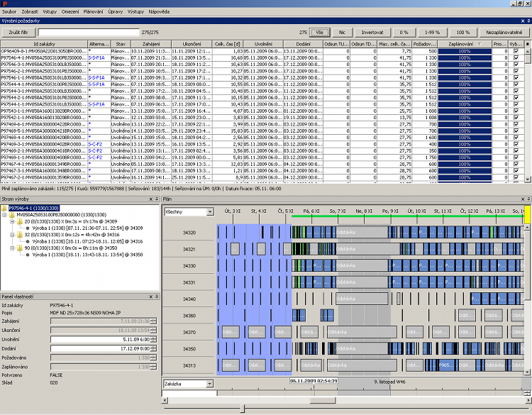Click sort arrow in Zaplánování column header
Image resolution: width=532 pixels, height=415 pixels.
[x=480, y=44]
